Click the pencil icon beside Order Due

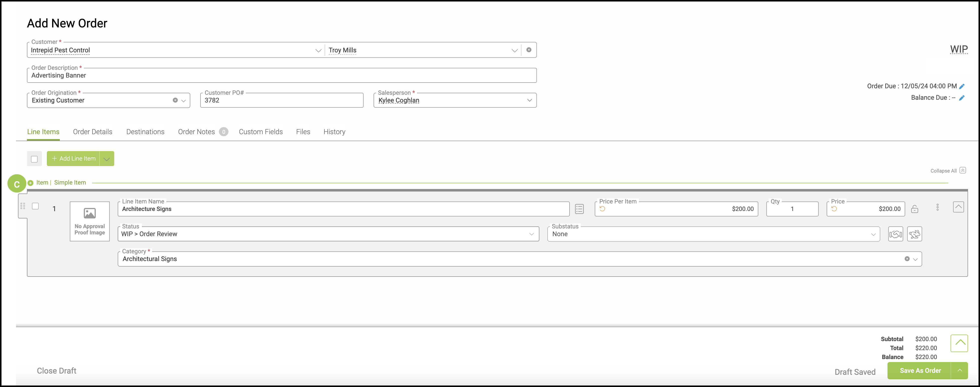tap(962, 86)
